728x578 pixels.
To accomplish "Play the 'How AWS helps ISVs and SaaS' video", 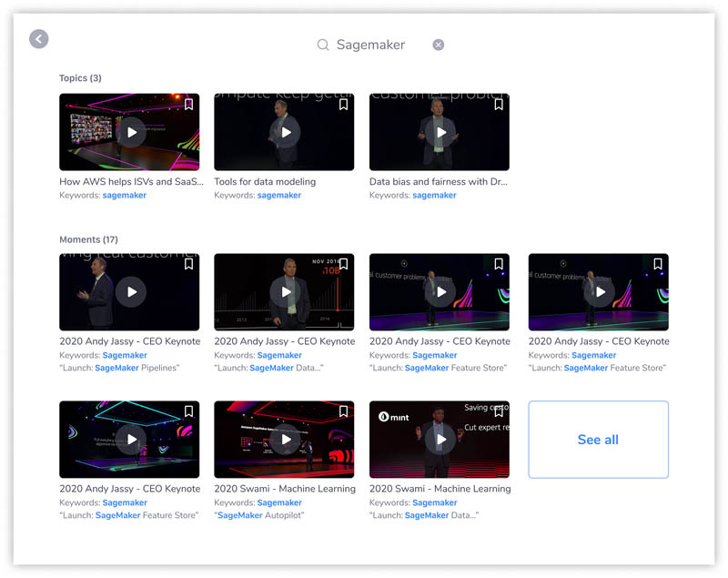I will [132, 132].
